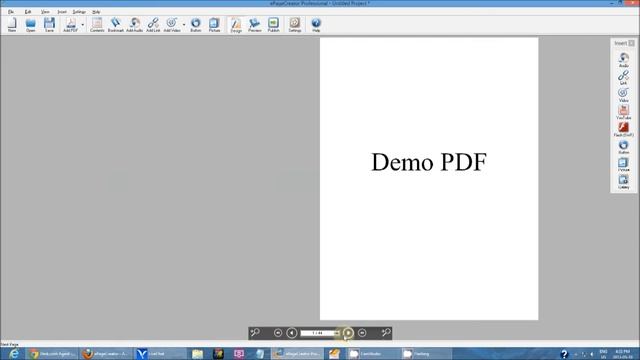
Task: Expand the Add PDF dropdown arrow
Action: [x=82, y=25]
